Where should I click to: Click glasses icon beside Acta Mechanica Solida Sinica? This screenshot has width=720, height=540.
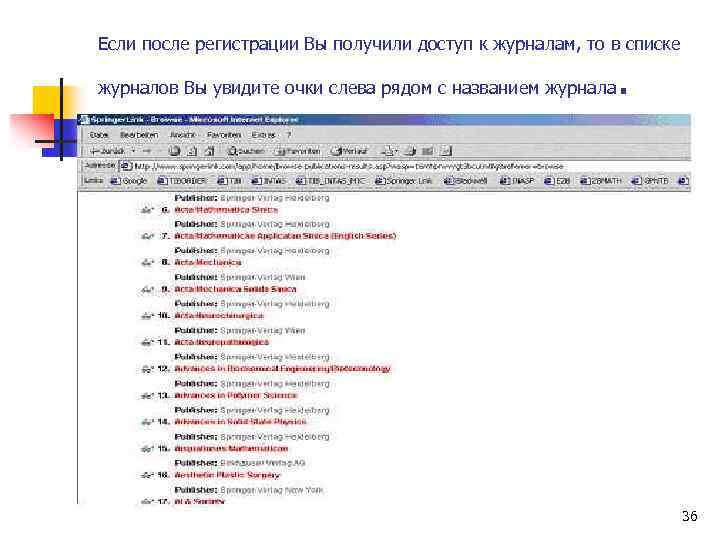tap(147, 290)
